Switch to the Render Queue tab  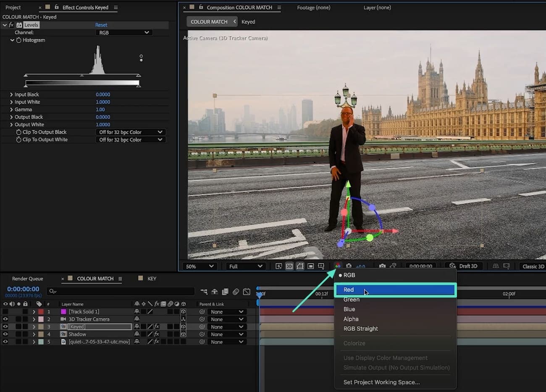(x=28, y=279)
